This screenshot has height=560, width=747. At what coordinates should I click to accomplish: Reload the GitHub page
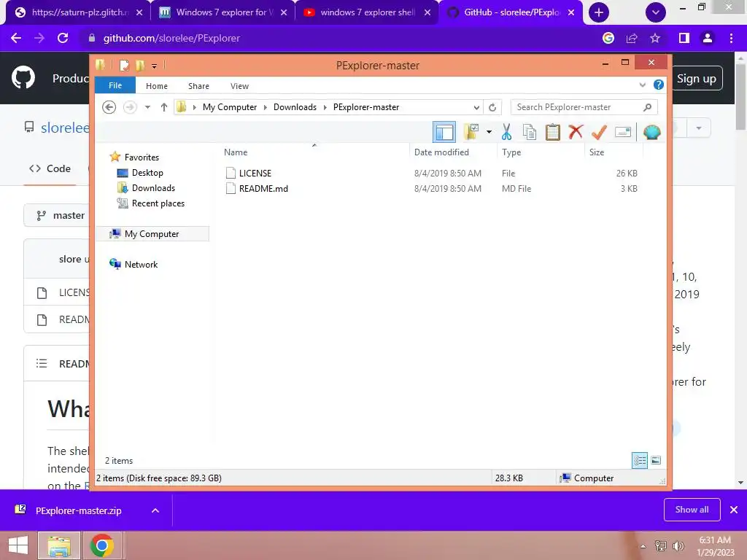[63, 38]
